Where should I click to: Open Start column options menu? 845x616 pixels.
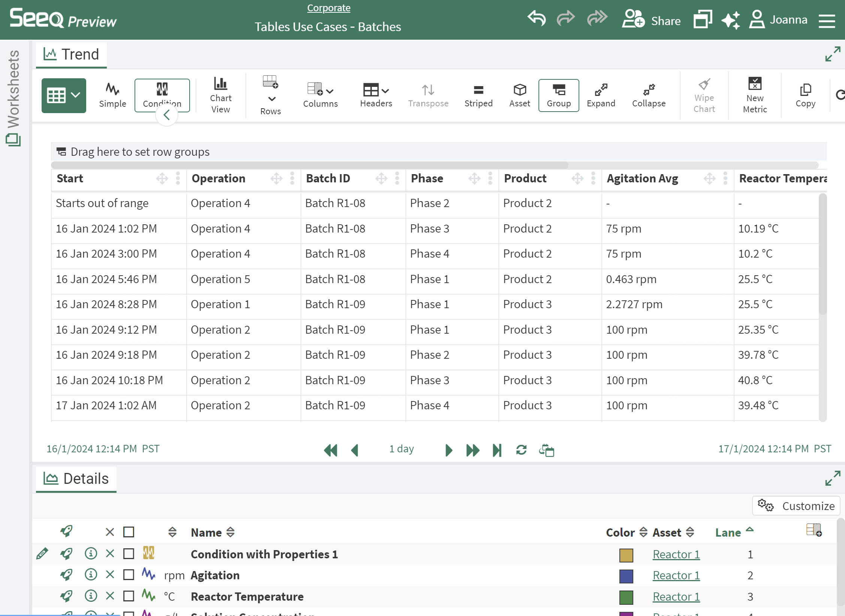point(178,179)
